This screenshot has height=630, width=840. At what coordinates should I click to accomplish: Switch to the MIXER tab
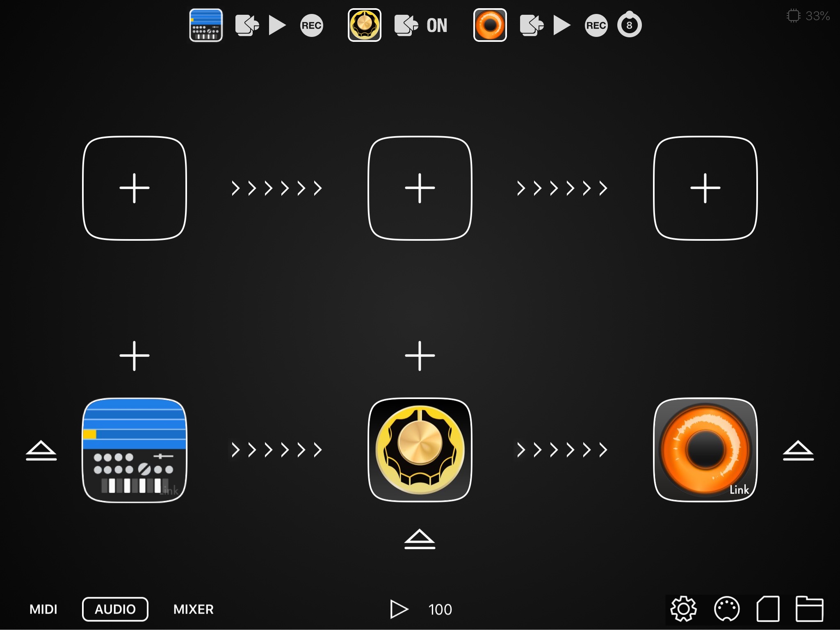point(194,609)
